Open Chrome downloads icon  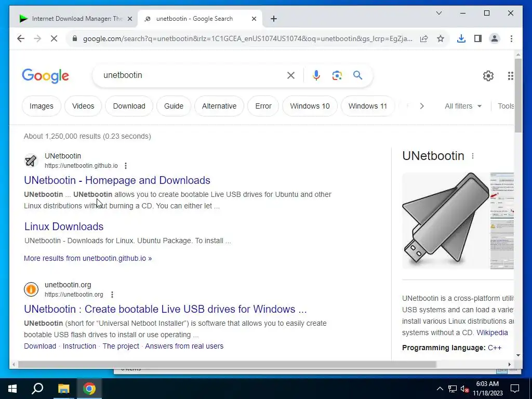pos(461,38)
